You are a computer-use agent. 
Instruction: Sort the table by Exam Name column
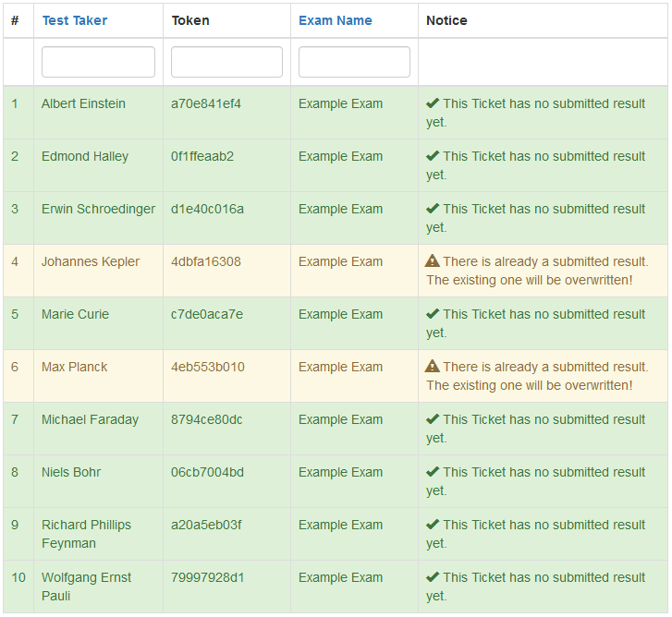tap(336, 20)
